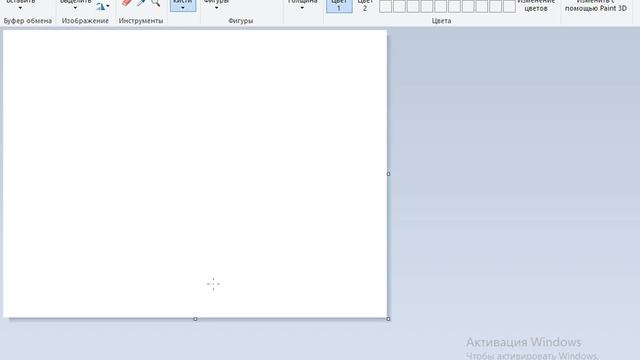
Task: Click the Изображение group label
Action: [85, 21]
